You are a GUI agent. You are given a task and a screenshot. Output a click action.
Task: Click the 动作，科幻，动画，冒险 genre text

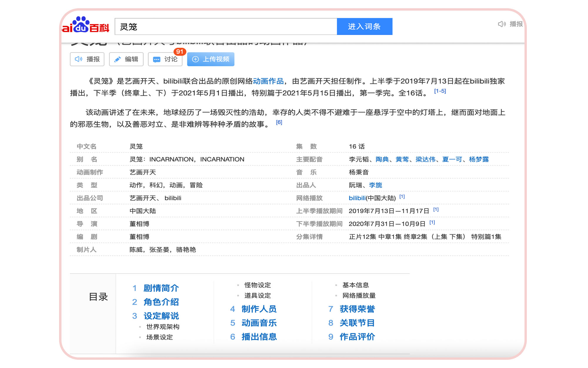click(166, 185)
